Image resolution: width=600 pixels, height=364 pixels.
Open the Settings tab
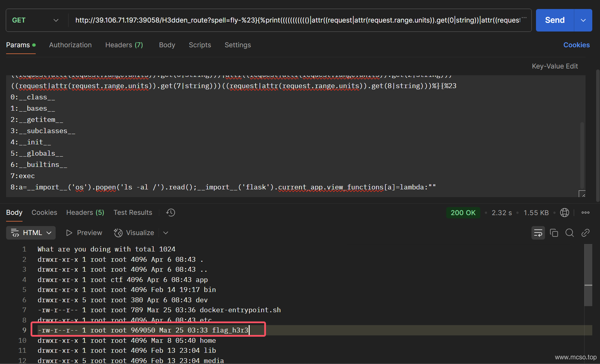tap(238, 45)
